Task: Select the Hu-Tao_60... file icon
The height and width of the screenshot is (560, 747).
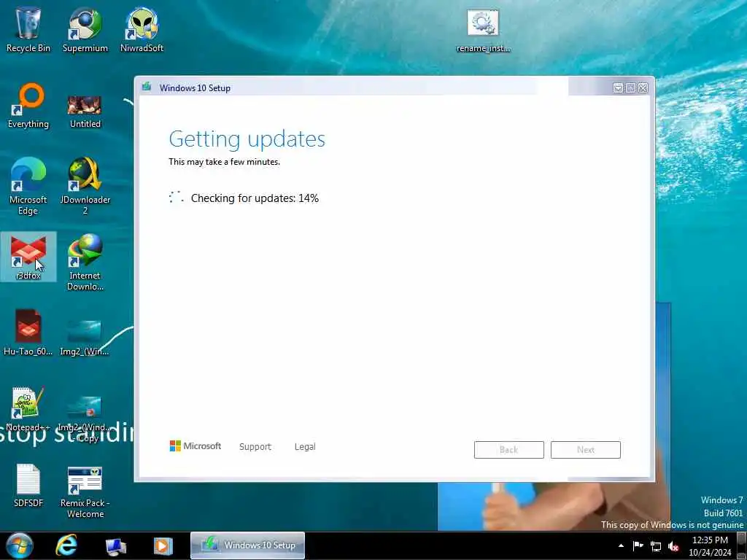Action: pos(28,332)
